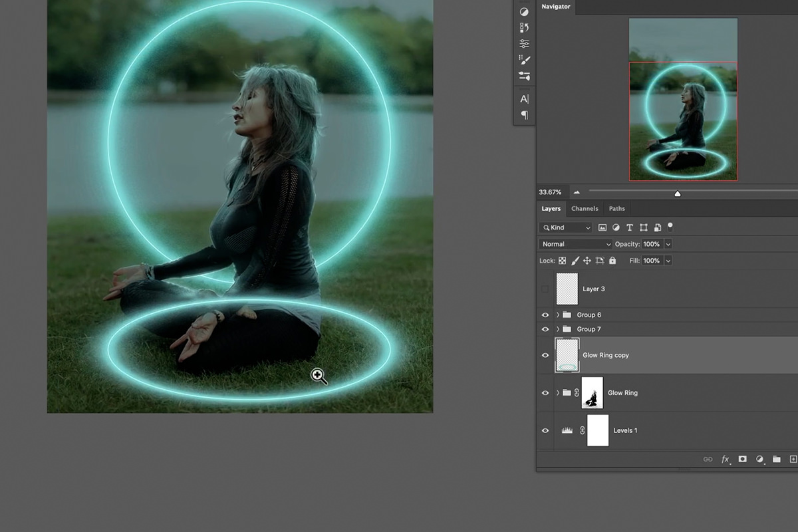This screenshot has height=532, width=798.
Task: Select the Levels 1 layer name
Action: click(625, 430)
